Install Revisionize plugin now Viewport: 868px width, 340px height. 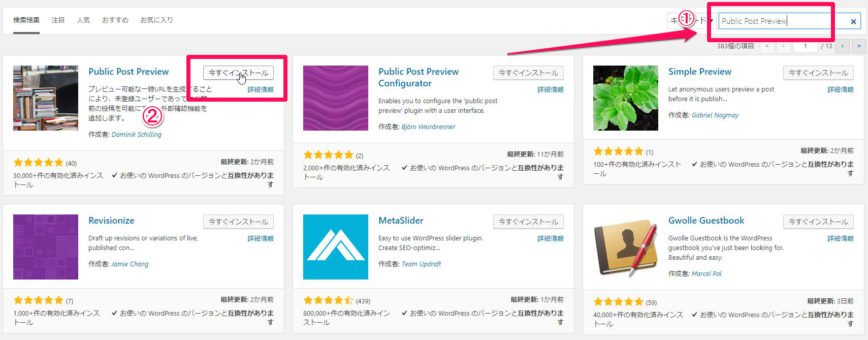tap(238, 222)
